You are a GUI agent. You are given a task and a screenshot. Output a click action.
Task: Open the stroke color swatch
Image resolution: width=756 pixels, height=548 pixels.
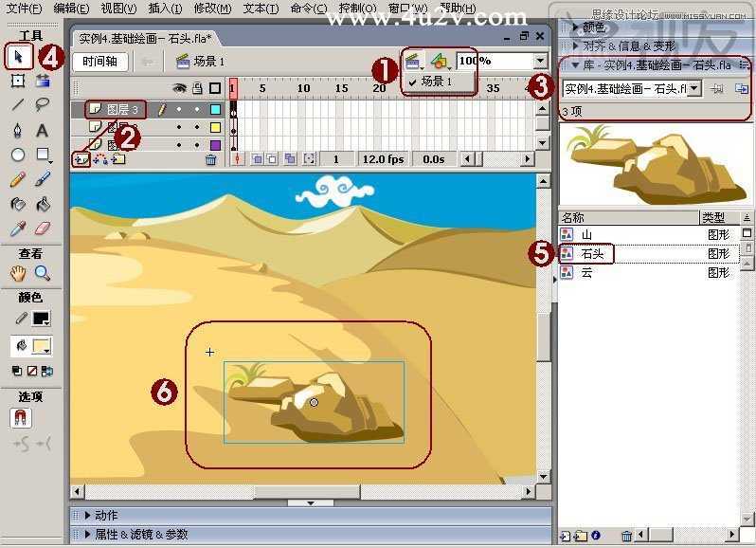click(42, 319)
